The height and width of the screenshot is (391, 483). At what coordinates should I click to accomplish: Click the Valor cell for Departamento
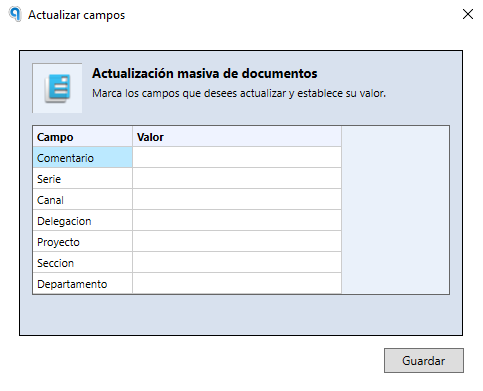[x=237, y=284]
